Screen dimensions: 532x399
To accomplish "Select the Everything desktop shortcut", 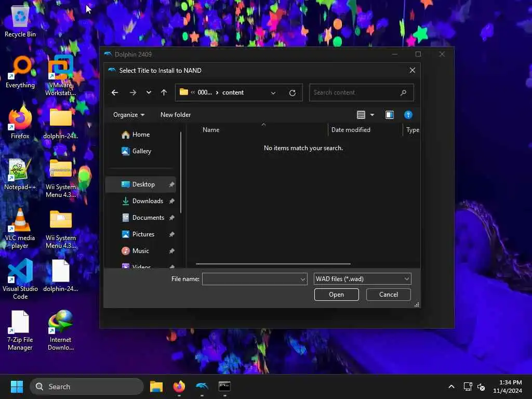I will pyautogui.click(x=20, y=72).
